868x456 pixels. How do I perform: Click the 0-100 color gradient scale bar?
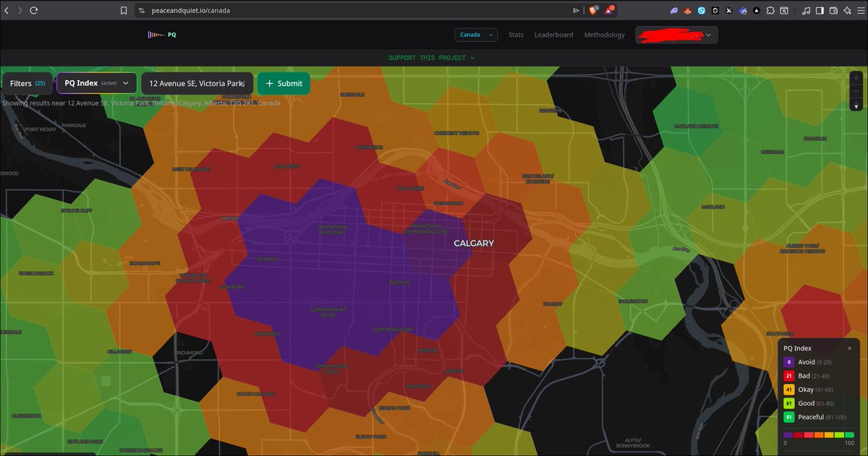point(819,435)
